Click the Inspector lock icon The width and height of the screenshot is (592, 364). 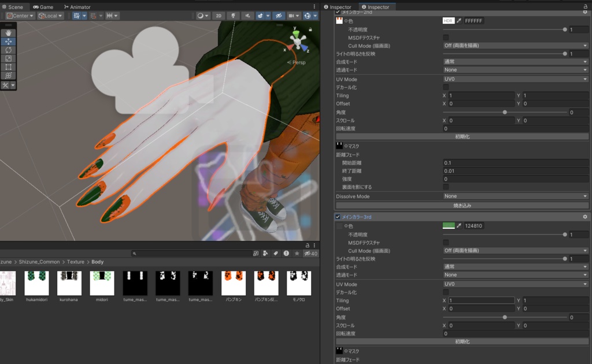pos(585,7)
